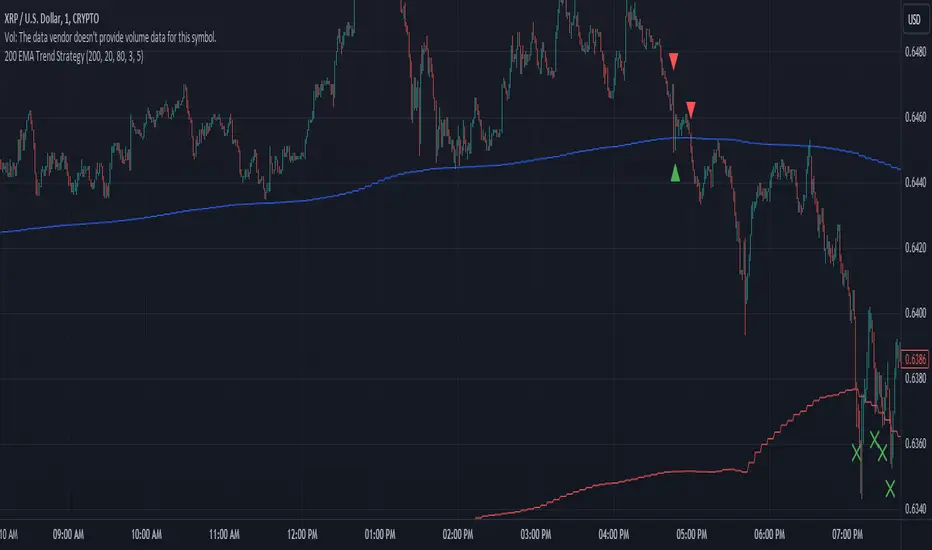Click the upper red down-triangle sell marker

coord(675,61)
